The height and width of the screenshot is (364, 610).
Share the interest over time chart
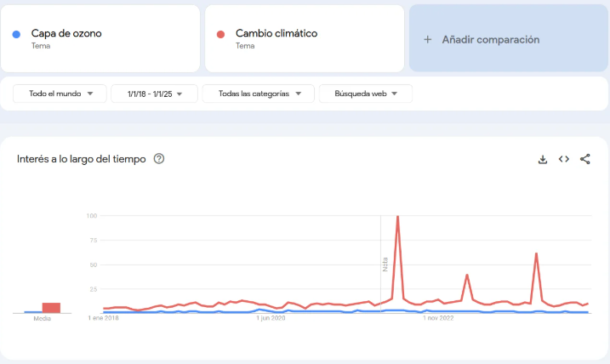tap(585, 159)
